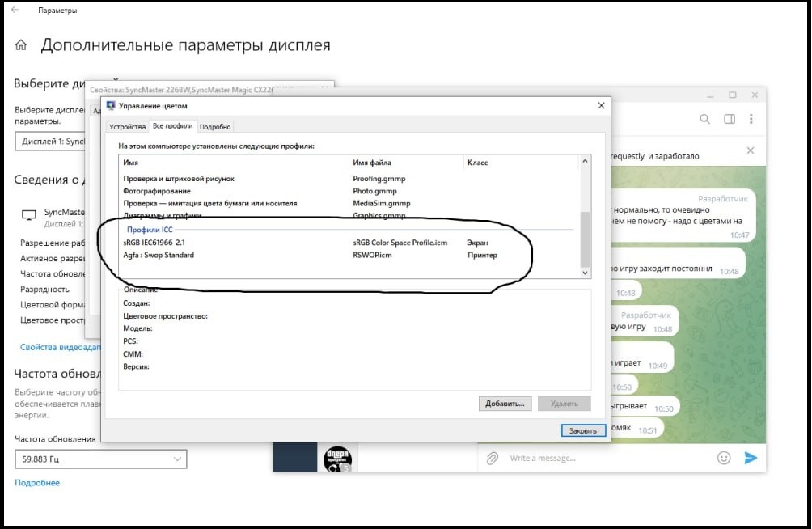Click the Разрядность label in Settings
Image resolution: width=812 pixels, height=529 pixels.
pyautogui.click(x=44, y=289)
